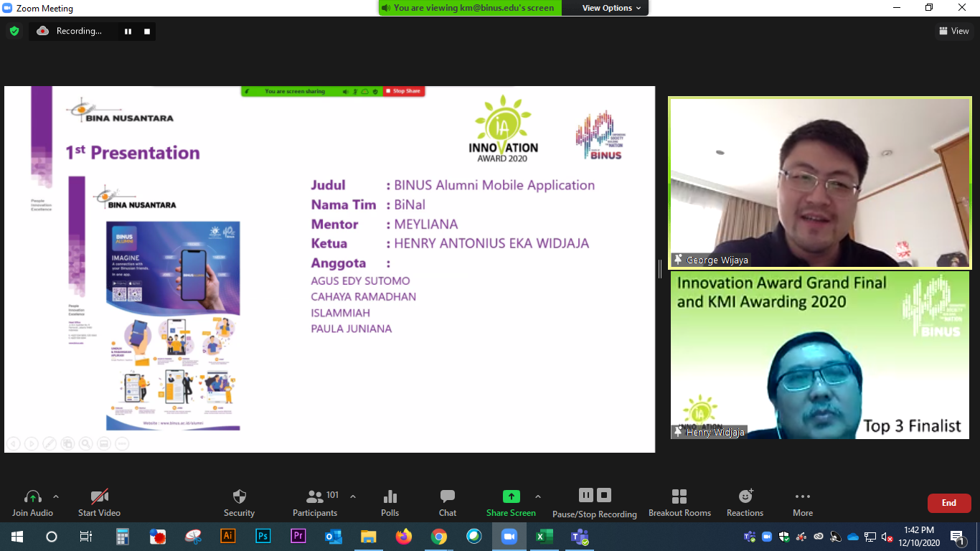Click subtitles icon in slideshow controls
Image resolution: width=980 pixels, height=551 pixels.
104,443
